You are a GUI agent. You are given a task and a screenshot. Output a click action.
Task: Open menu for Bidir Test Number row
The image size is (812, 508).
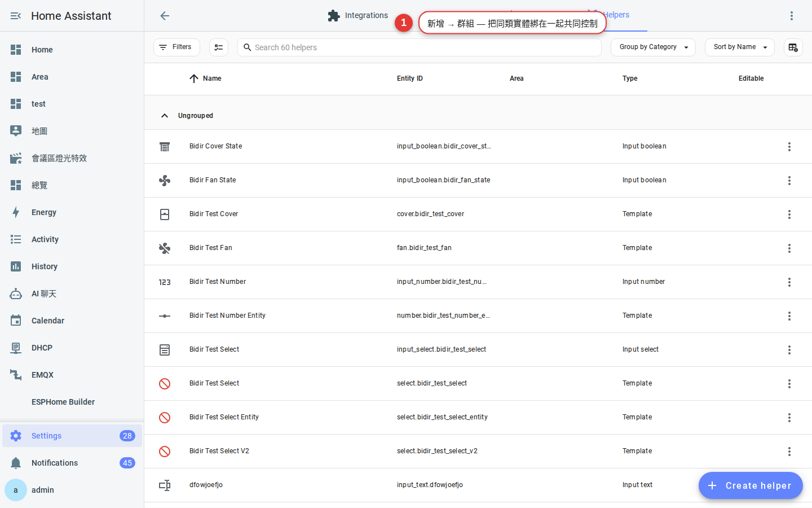coord(789,282)
